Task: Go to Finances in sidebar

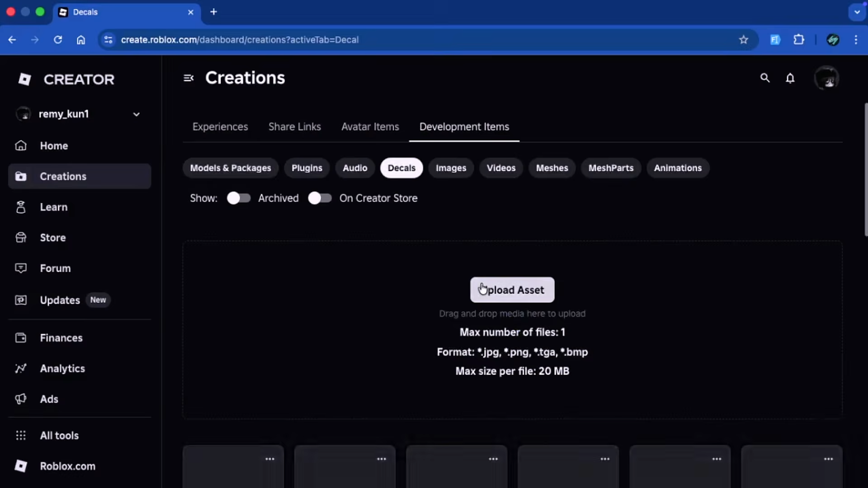Action: click(61, 338)
